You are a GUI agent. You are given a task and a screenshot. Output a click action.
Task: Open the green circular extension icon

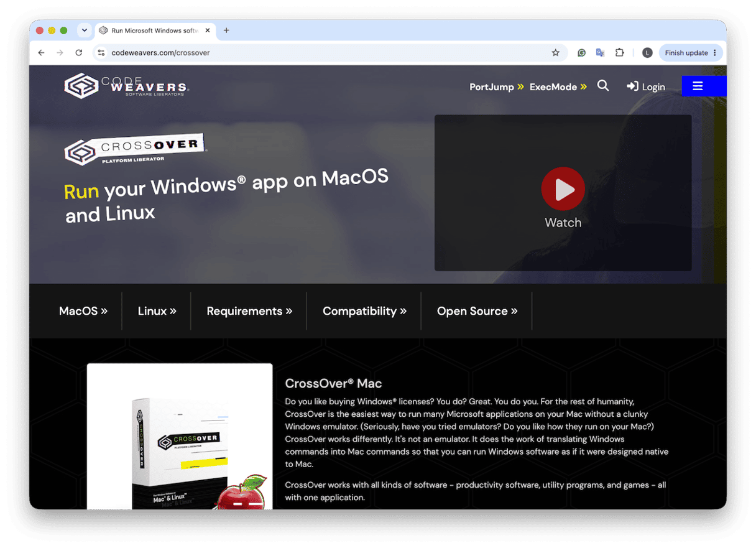pyautogui.click(x=581, y=53)
